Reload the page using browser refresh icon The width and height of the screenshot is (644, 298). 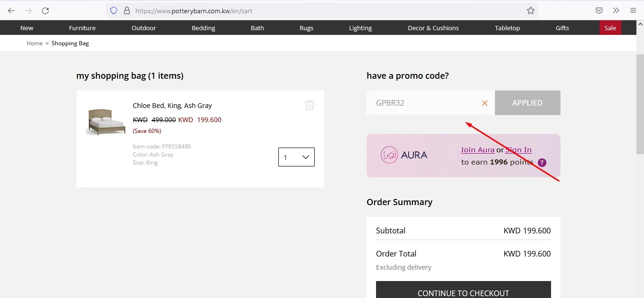[x=45, y=10]
